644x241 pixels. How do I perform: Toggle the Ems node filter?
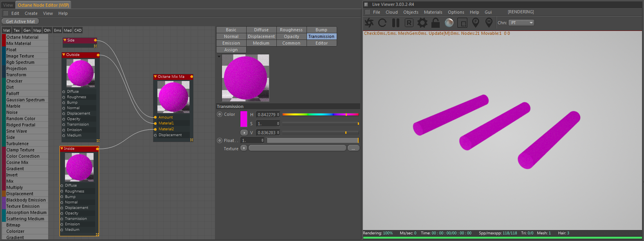click(58, 30)
